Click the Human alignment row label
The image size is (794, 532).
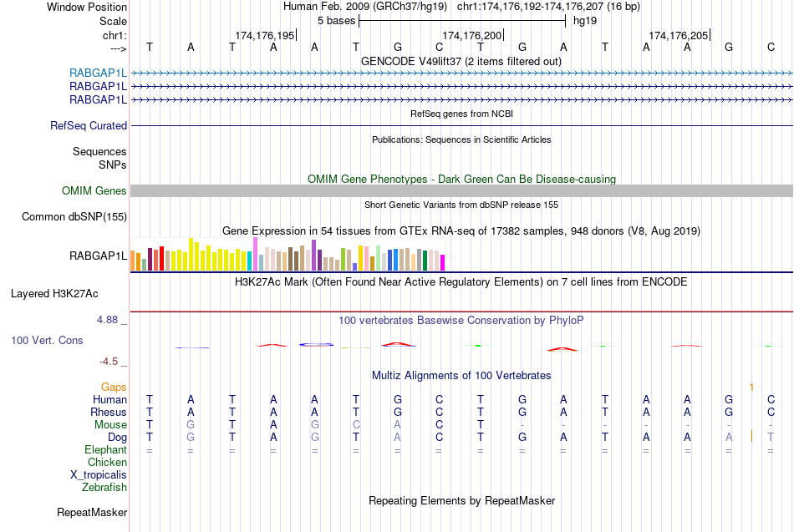coord(109,400)
